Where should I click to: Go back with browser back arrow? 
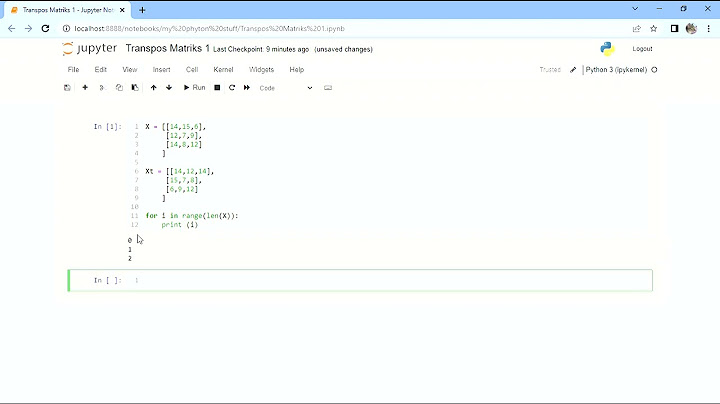(11, 28)
